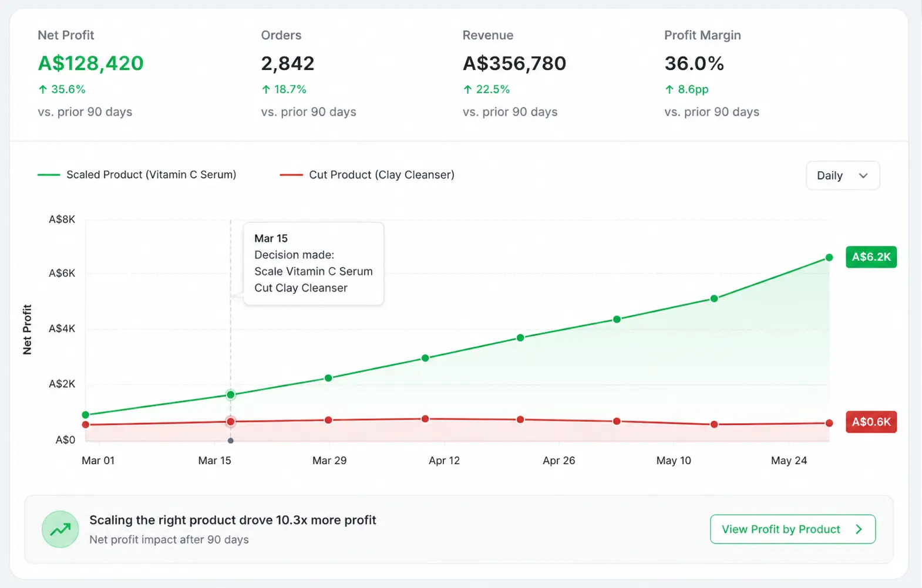Click the Apr 12 x-axis label
Image resolution: width=922 pixels, height=588 pixels.
click(x=444, y=461)
